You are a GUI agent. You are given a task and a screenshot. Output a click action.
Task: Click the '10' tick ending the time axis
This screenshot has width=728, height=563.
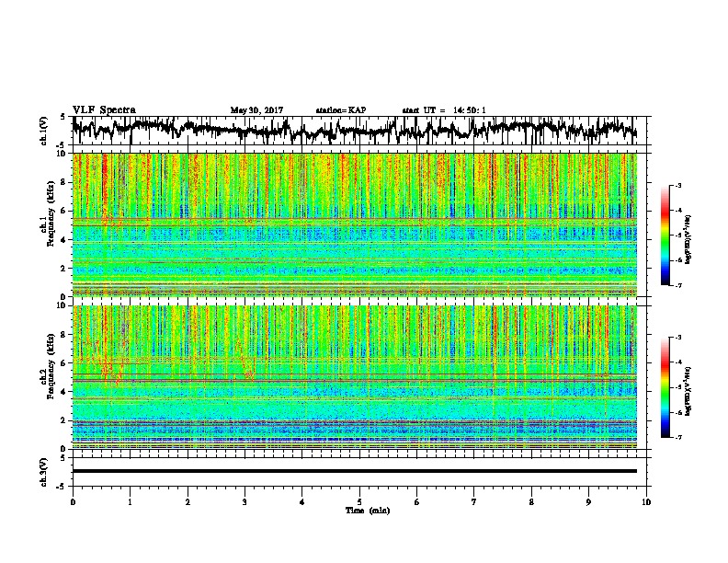click(646, 502)
